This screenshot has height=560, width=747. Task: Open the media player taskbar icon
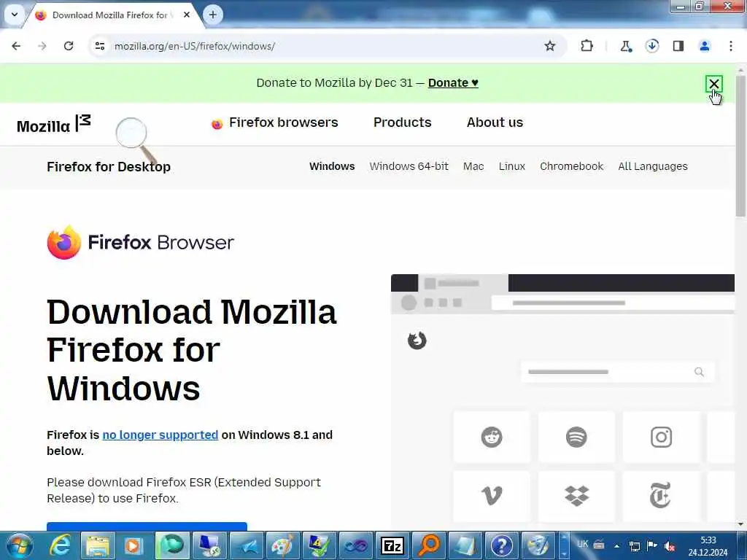(134, 545)
